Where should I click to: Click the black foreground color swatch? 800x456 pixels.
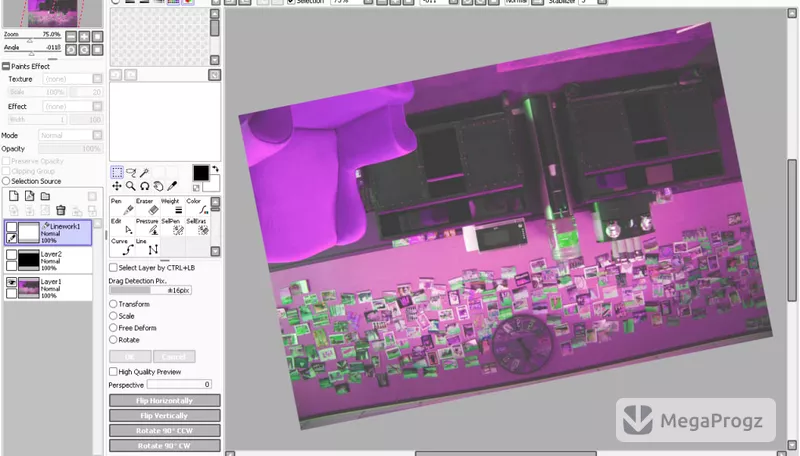click(x=201, y=173)
